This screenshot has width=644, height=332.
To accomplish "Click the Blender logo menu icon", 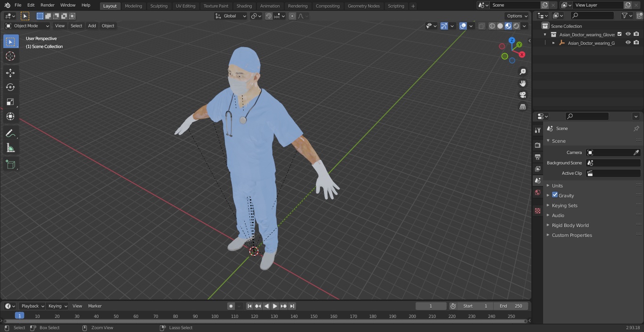I will point(7,5).
